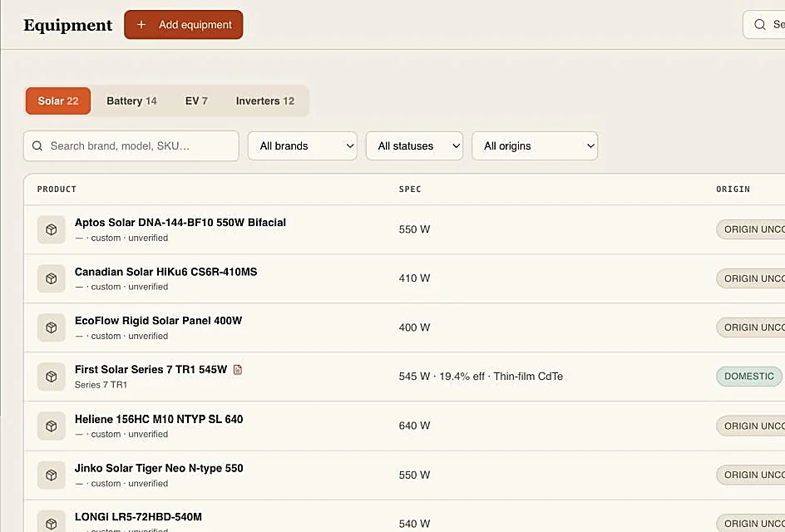
Task: Click the EcoFlow Rigid Solar Panel box icon
Action: 51,328
